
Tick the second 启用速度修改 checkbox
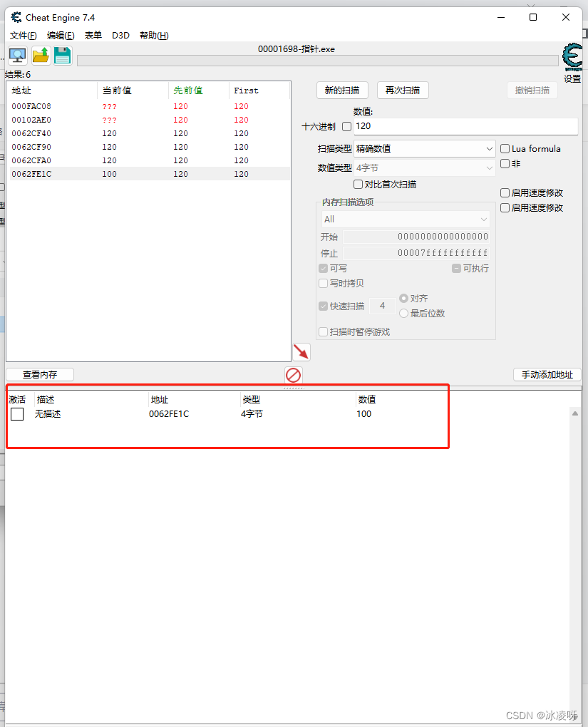click(x=505, y=207)
